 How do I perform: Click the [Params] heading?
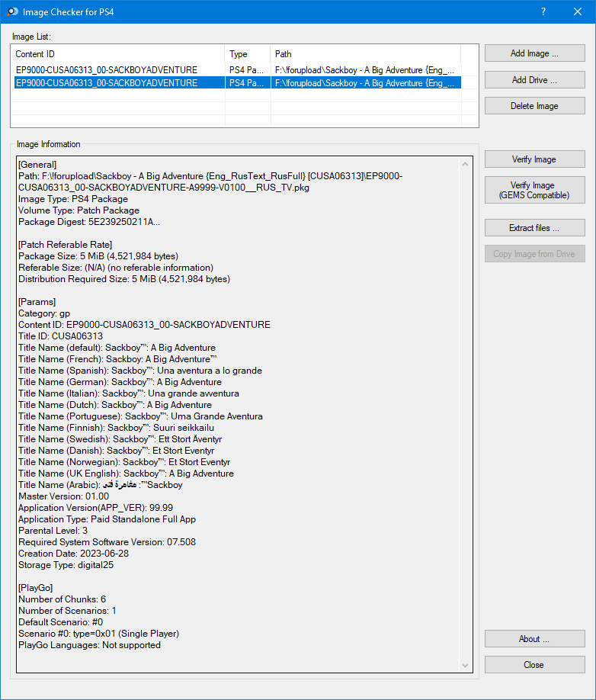[37, 302]
